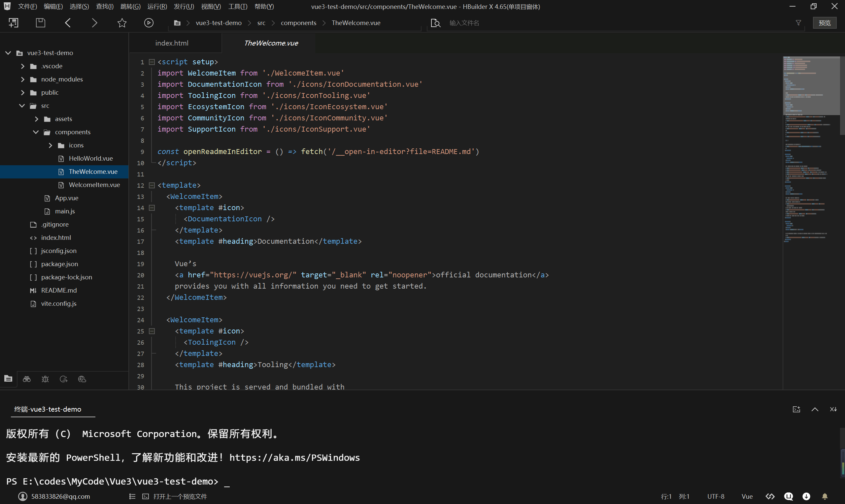Select the debug (bug) sidebar icon
Screen dimensions: 845x504
[x=45, y=379]
